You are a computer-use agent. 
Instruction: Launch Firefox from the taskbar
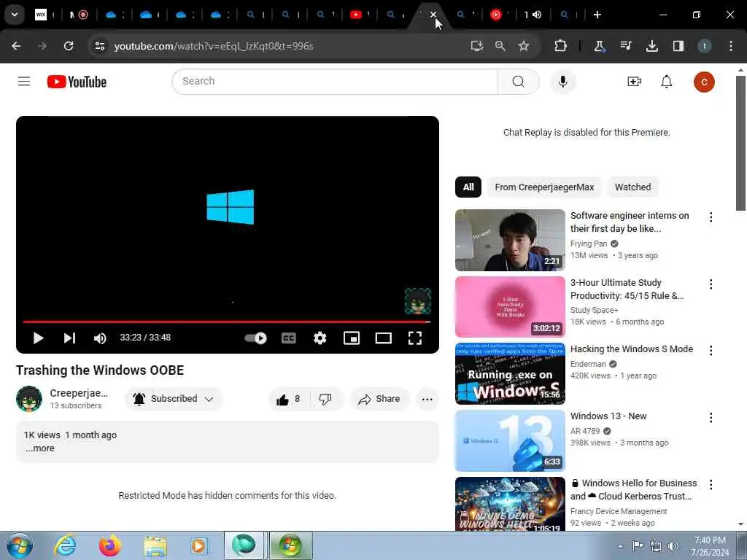[x=109, y=545]
